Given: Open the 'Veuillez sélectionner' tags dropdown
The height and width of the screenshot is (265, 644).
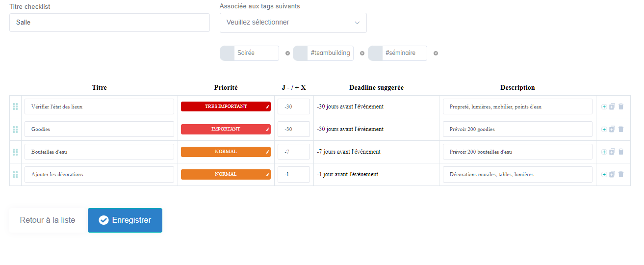Looking at the screenshot, I should click(x=293, y=23).
